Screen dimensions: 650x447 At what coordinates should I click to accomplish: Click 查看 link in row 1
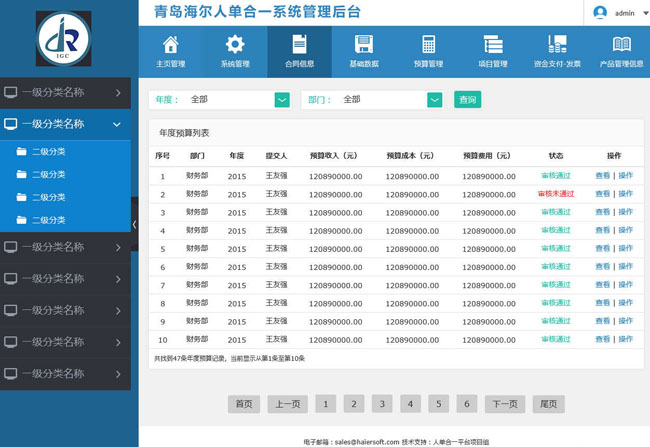click(602, 176)
